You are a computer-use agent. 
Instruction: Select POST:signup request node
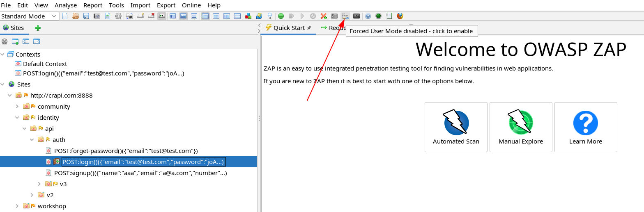pyautogui.click(x=140, y=173)
